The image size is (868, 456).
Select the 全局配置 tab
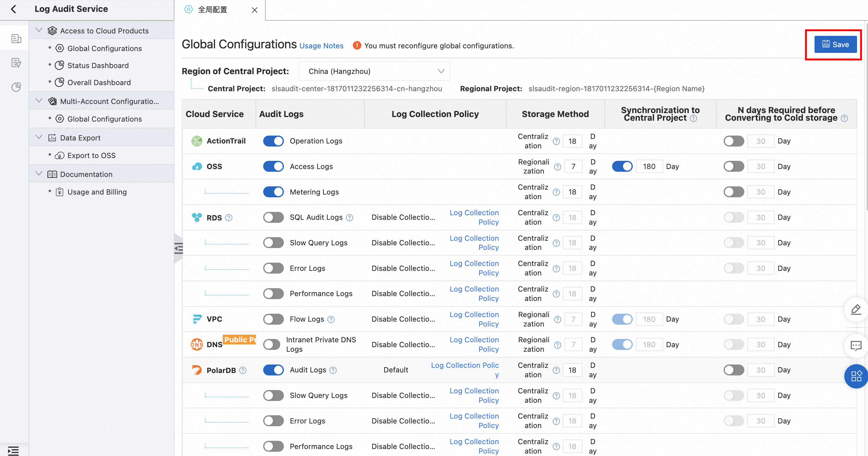[212, 10]
